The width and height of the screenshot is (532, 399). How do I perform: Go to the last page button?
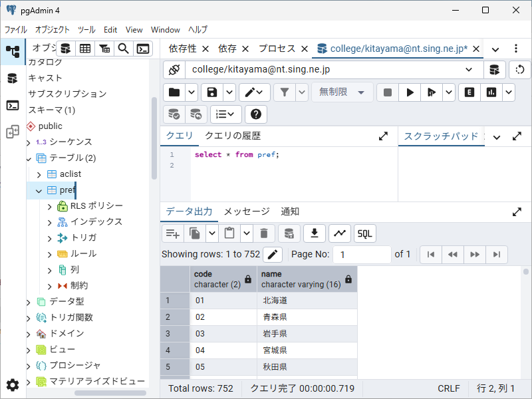(x=497, y=255)
